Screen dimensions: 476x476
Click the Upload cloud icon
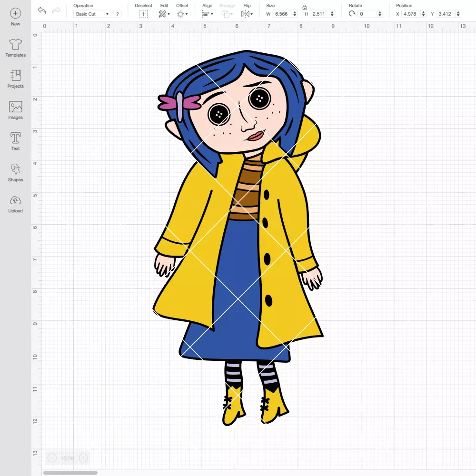[16, 200]
